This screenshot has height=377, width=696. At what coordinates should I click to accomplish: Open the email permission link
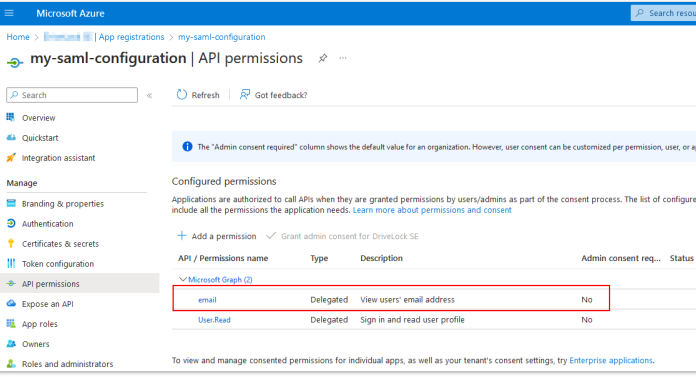[207, 300]
